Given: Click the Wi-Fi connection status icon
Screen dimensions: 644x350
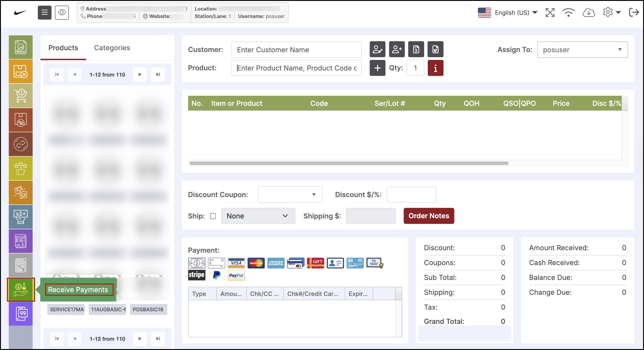Looking at the screenshot, I should point(568,12).
